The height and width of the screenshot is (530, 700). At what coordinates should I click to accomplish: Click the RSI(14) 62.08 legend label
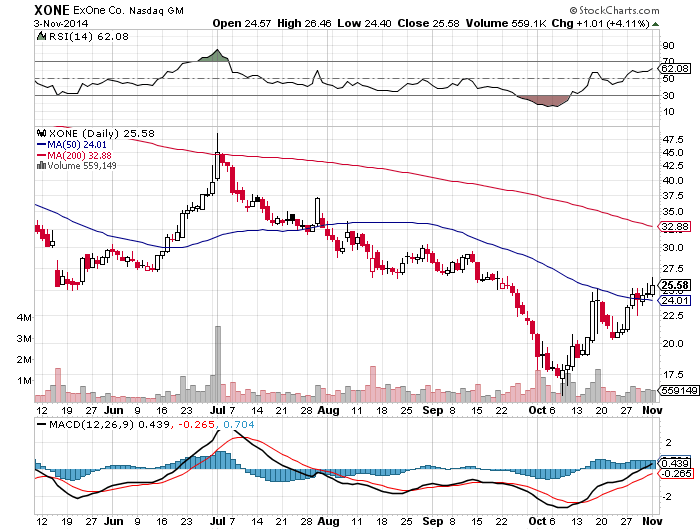[x=88, y=36]
